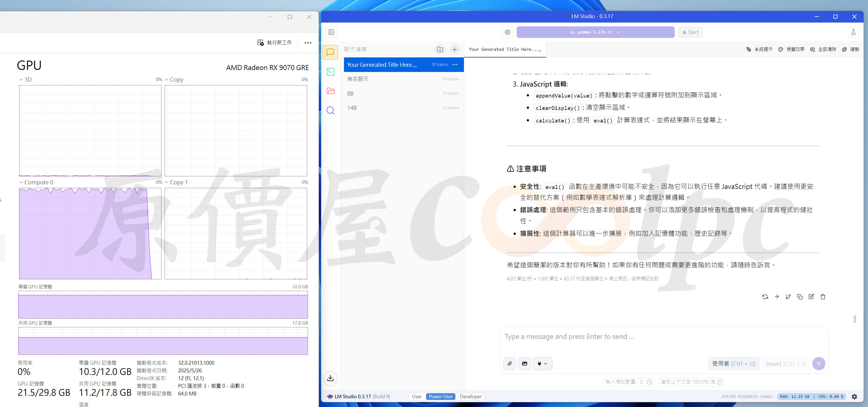Screen dimensions: 868x407
Task: Delete the assistant message with trash icon
Action: point(823,297)
